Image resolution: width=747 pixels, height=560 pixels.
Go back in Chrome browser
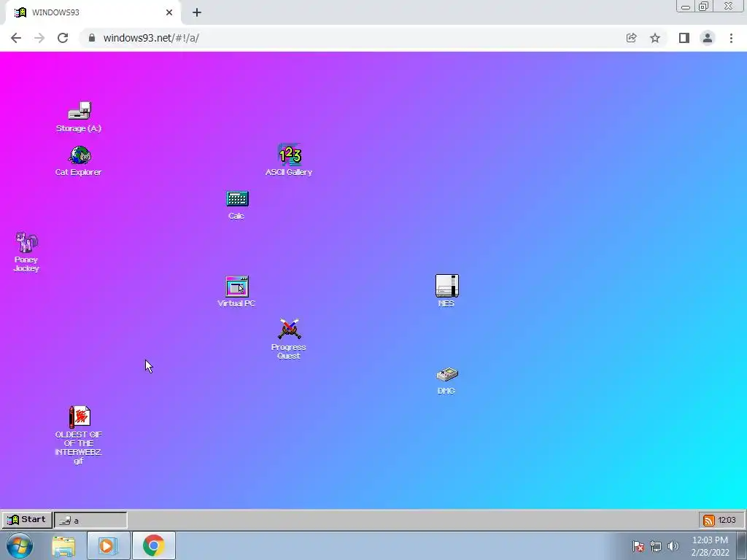coord(16,38)
